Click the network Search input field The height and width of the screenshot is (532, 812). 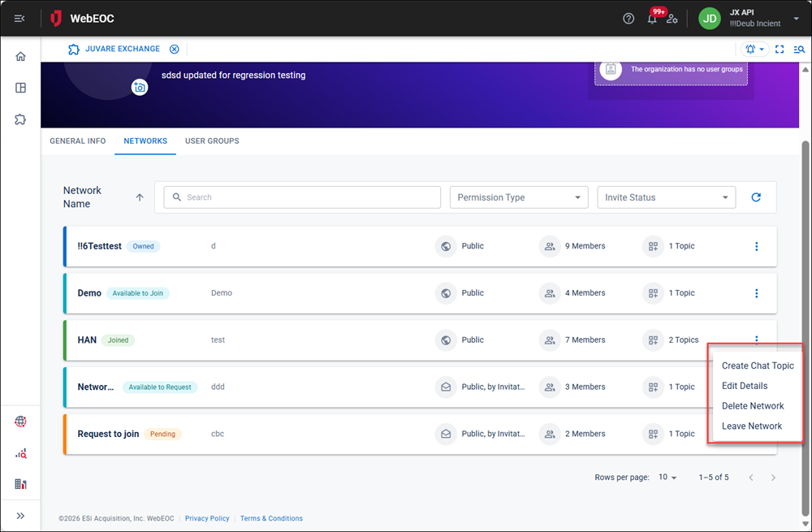pyautogui.click(x=302, y=197)
